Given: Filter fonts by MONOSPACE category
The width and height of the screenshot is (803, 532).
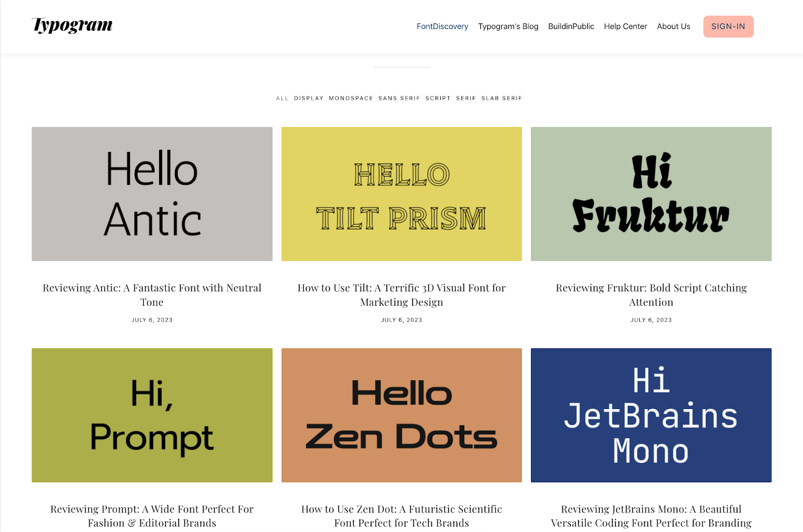Looking at the screenshot, I should pyautogui.click(x=351, y=98).
